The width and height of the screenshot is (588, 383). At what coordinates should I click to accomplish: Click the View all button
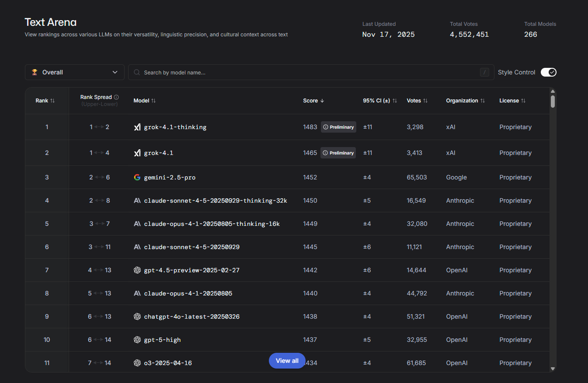click(x=287, y=360)
